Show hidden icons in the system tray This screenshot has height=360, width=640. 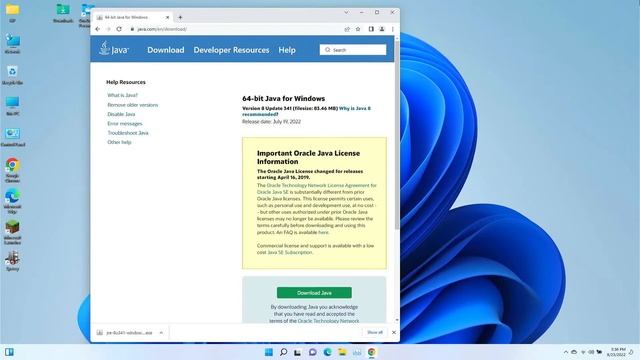pos(565,352)
